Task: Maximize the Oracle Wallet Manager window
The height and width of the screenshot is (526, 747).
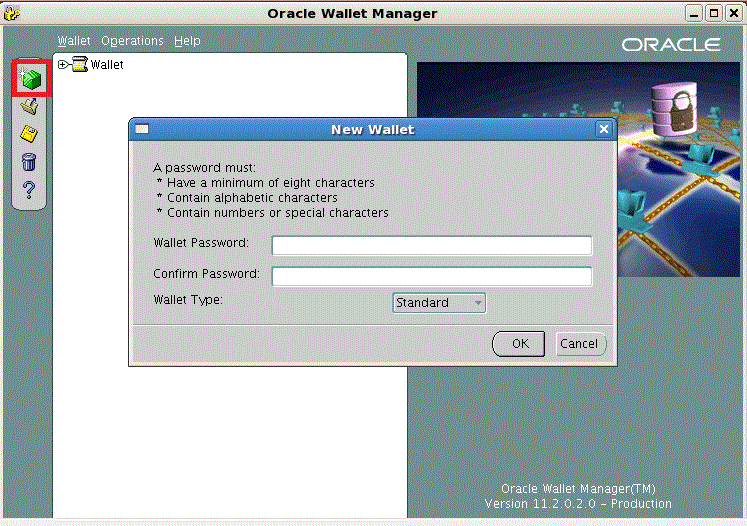Action: pos(713,13)
